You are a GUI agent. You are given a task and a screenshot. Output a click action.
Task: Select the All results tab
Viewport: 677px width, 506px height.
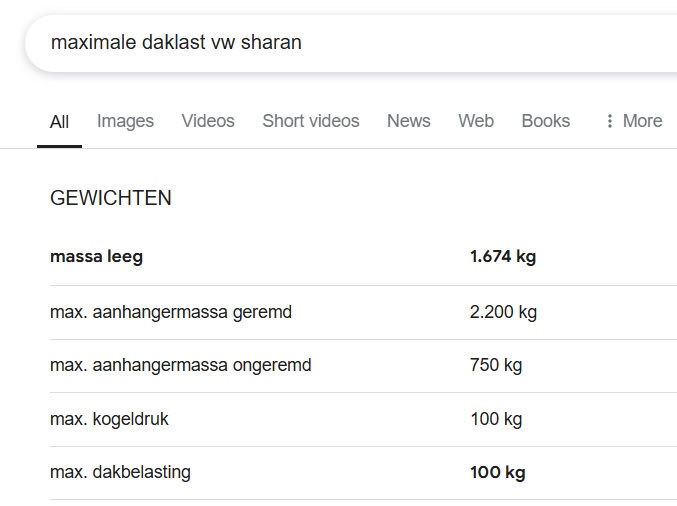coord(60,122)
